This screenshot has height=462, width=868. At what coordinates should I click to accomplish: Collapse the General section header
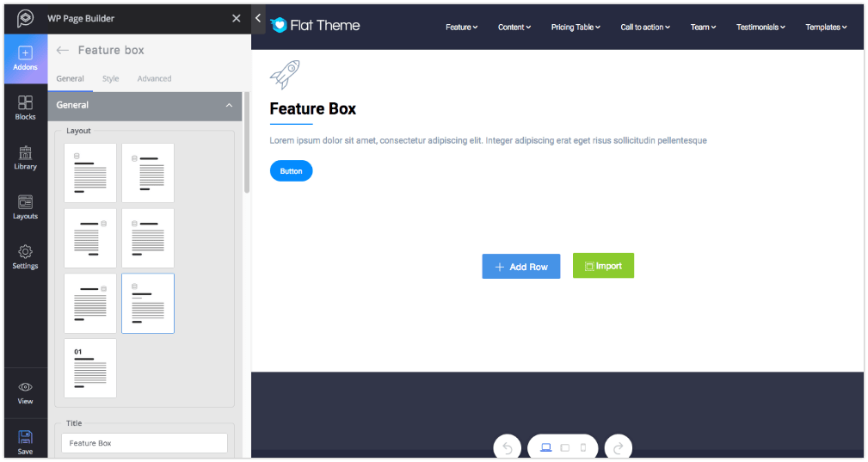click(x=145, y=105)
